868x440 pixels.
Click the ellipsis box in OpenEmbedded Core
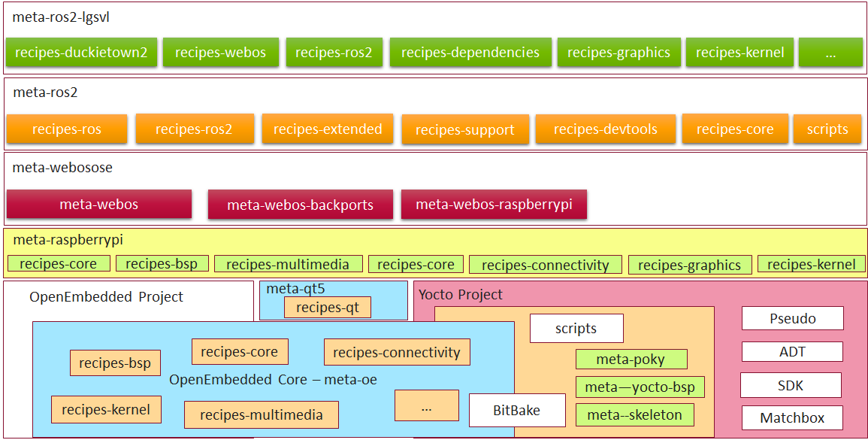pos(426,405)
